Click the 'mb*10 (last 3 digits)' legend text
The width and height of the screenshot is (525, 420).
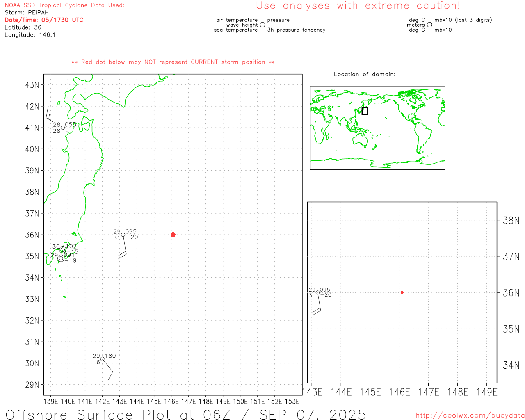pyautogui.click(x=463, y=20)
